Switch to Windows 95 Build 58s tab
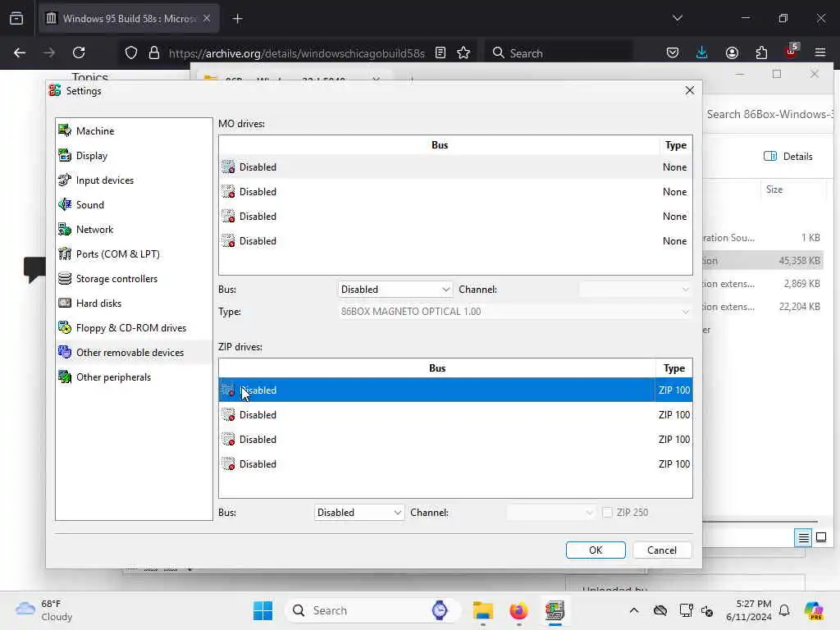 pos(129,19)
